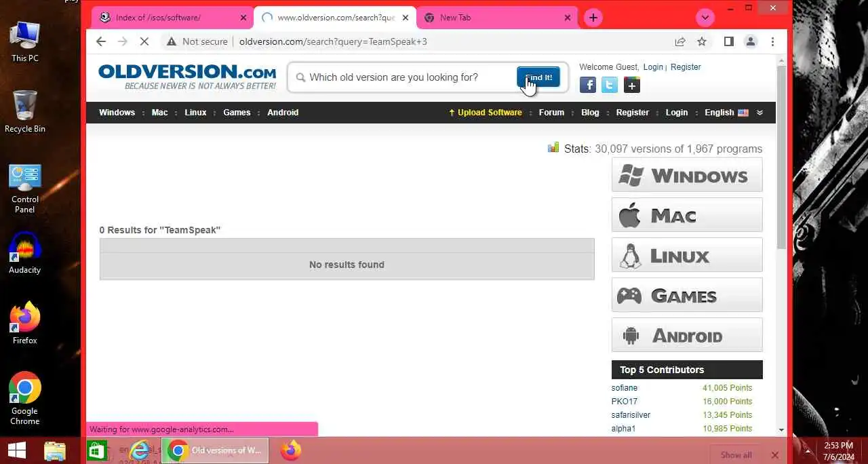Open the large Android category banner
Viewport: 868px width, 464px height.
pos(687,335)
